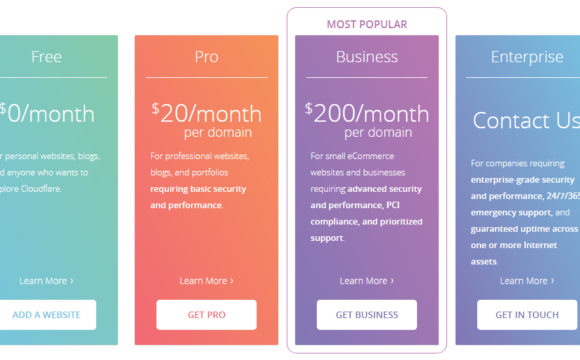Click the Contact Us text
The height and width of the screenshot is (360, 580).
526,120
